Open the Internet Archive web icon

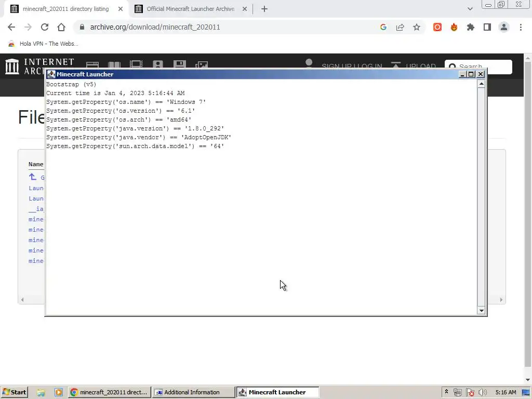pyautogui.click(x=92, y=64)
